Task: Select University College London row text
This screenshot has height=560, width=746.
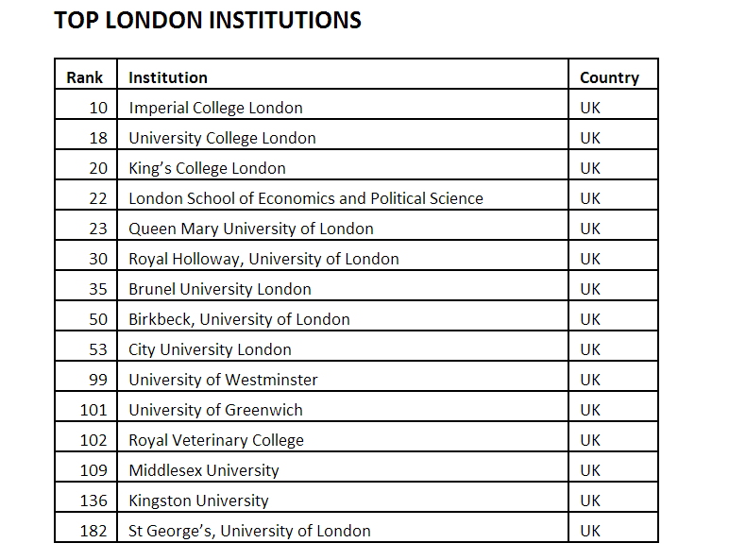Action: pyautogui.click(x=222, y=138)
